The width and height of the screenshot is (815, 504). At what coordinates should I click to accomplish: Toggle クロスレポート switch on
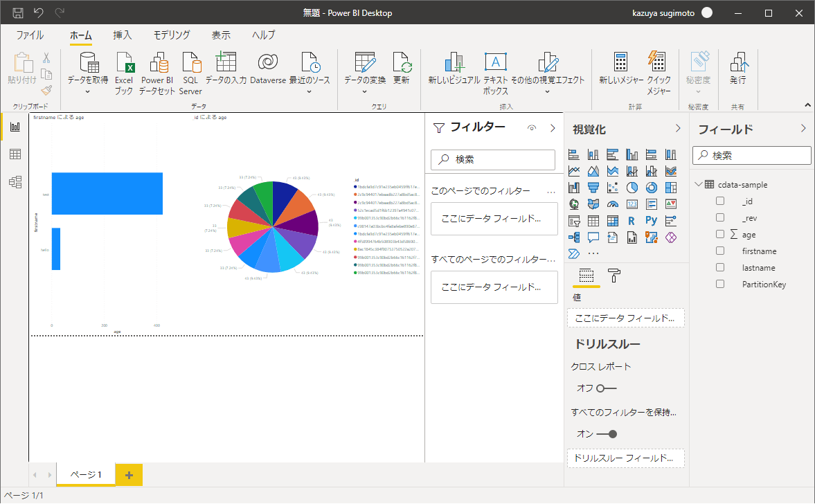(607, 388)
